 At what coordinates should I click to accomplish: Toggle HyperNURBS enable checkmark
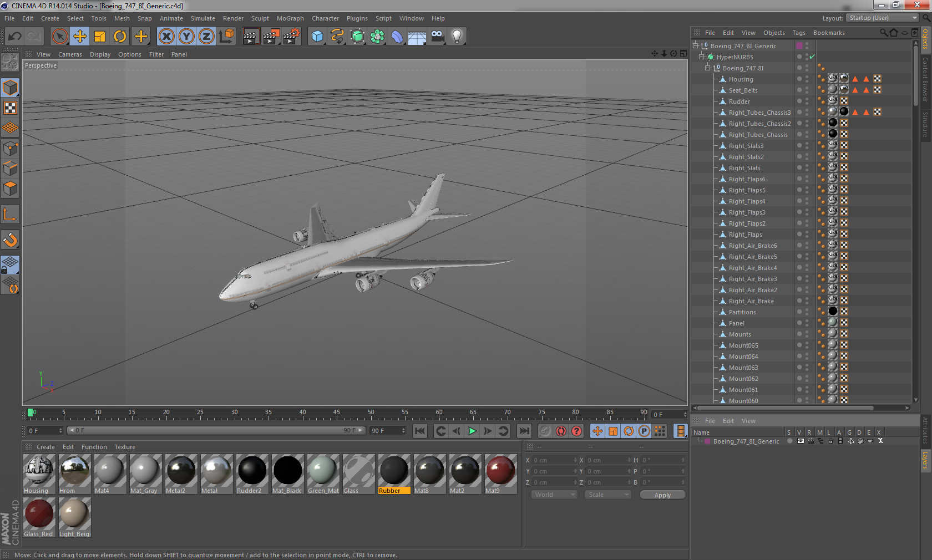coord(812,57)
